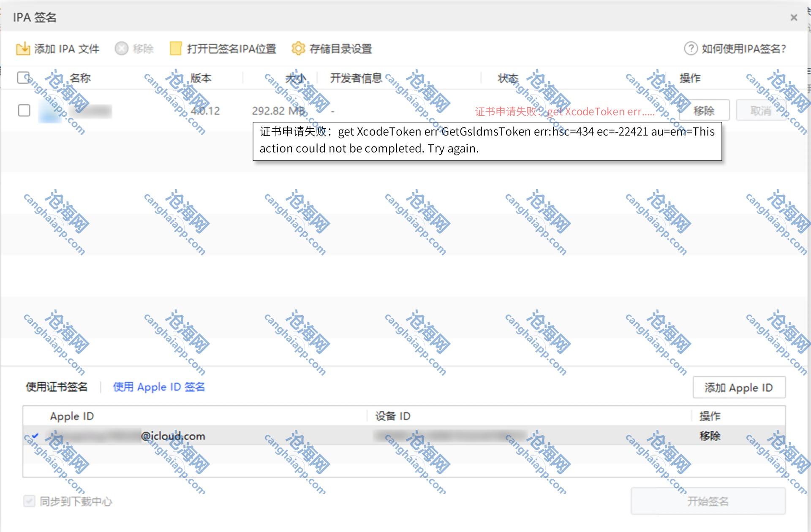Switch to the Apple ID signing tab
811x532 pixels.
click(x=159, y=387)
